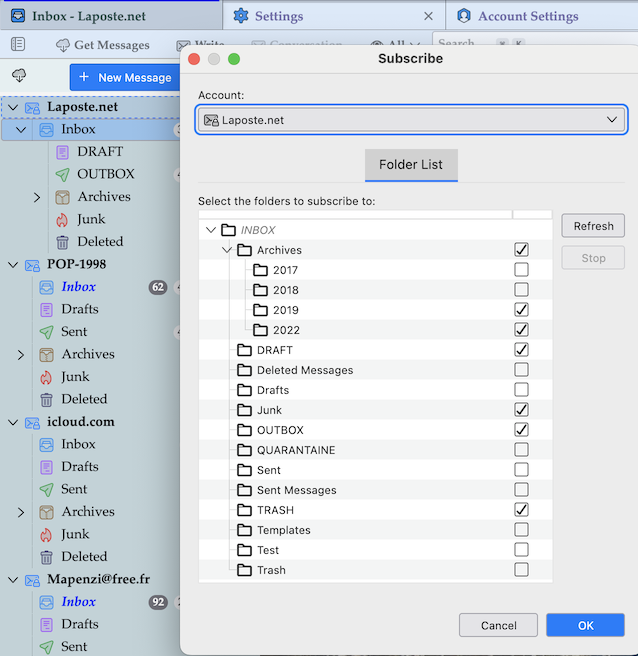
Task: Uncheck the Junk folder subscription checkbox
Action: 521,410
